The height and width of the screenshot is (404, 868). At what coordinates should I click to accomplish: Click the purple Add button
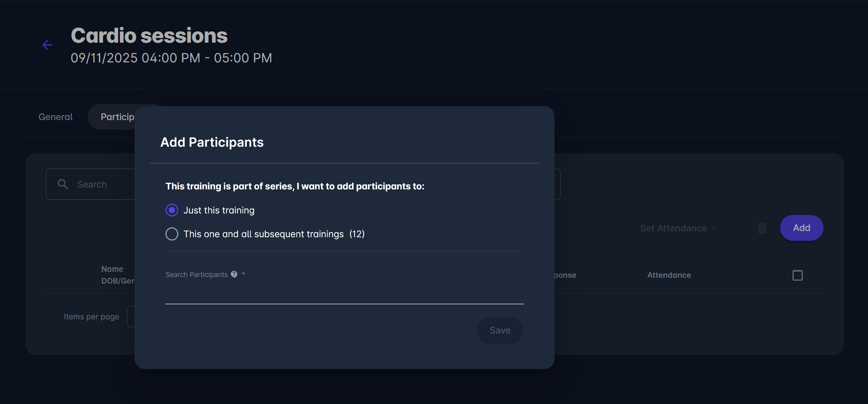(x=801, y=228)
